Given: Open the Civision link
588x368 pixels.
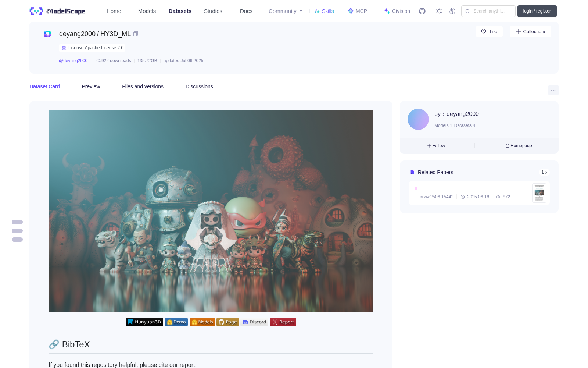Looking at the screenshot, I should click(397, 11).
